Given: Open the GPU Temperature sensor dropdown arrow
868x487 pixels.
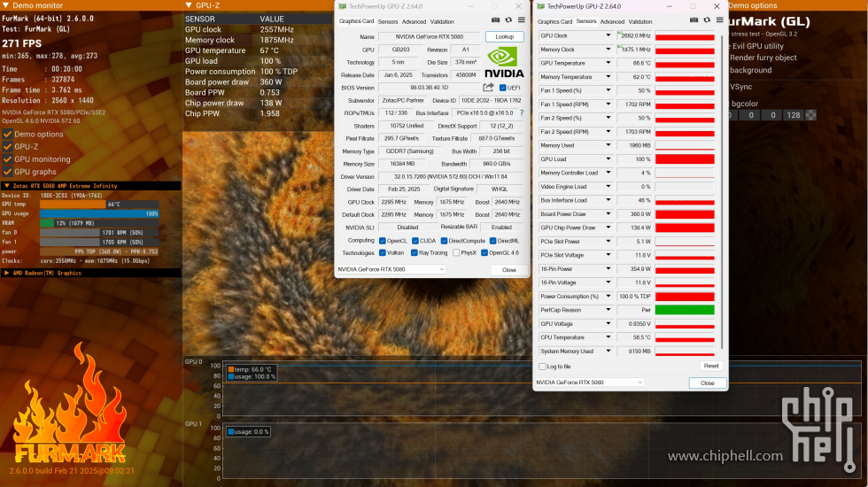Looking at the screenshot, I should point(608,63).
